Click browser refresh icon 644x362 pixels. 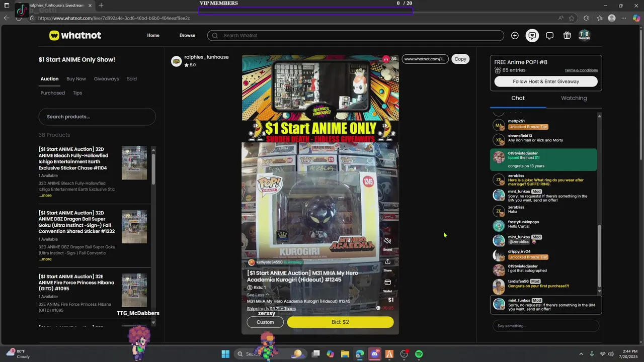(x=19, y=18)
